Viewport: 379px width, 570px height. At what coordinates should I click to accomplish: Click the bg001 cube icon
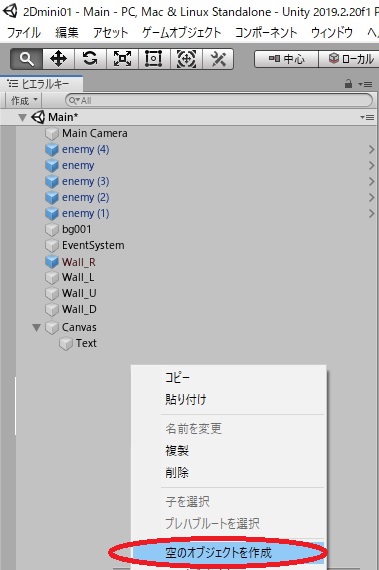[52, 230]
